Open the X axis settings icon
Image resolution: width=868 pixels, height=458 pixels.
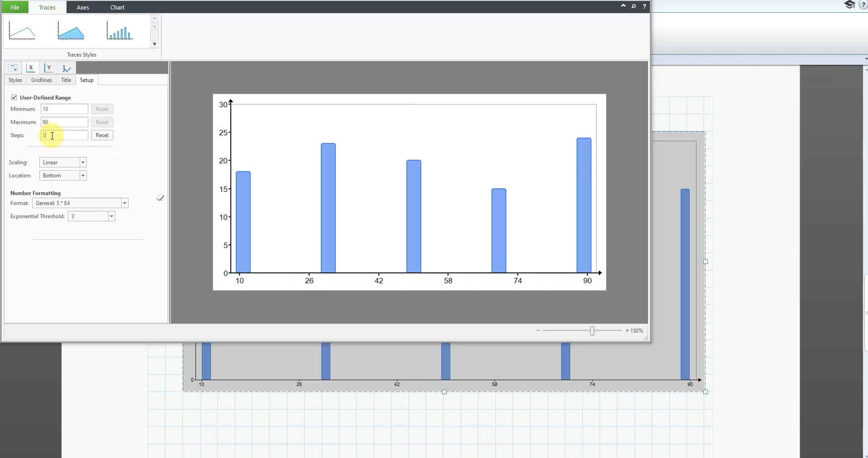point(31,68)
